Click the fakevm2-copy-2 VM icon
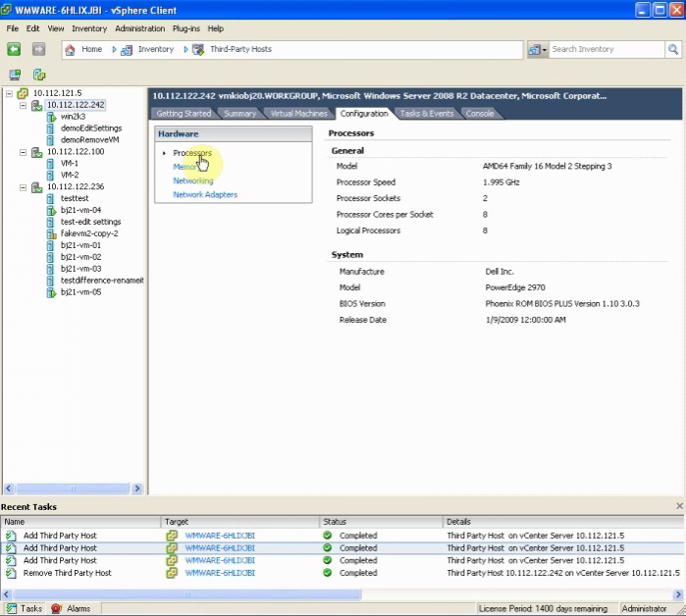The width and height of the screenshot is (686, 616). coord(51,233)
